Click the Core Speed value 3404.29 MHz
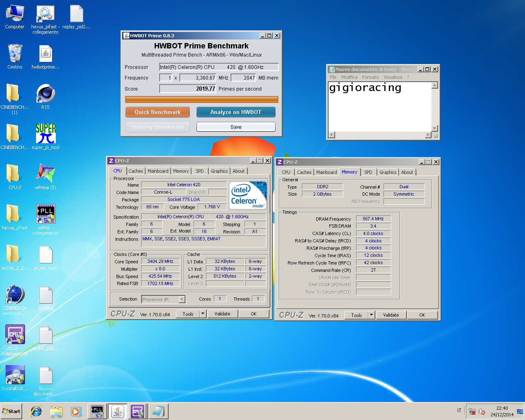This screenshot has width=525, height=420. [160, 261]
